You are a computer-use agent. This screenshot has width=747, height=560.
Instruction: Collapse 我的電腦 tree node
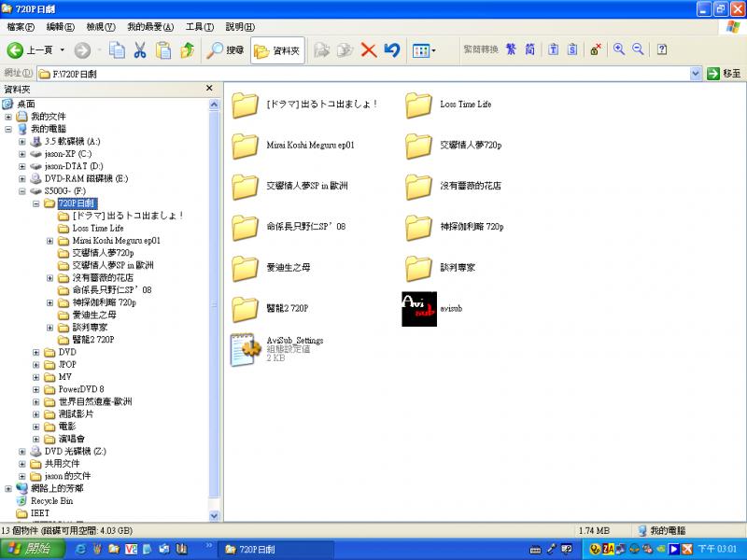(8, 129)
